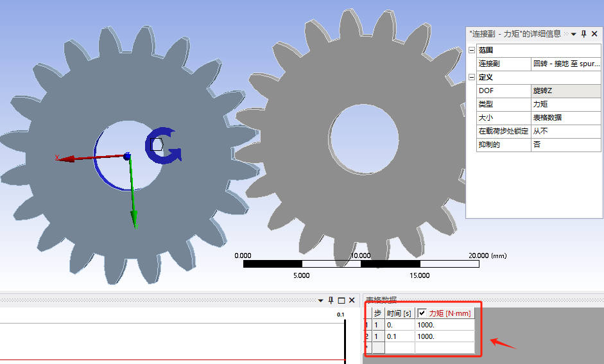
Task: Open the details panel dropdown arrow menu
Action: [x=574, y=34]
